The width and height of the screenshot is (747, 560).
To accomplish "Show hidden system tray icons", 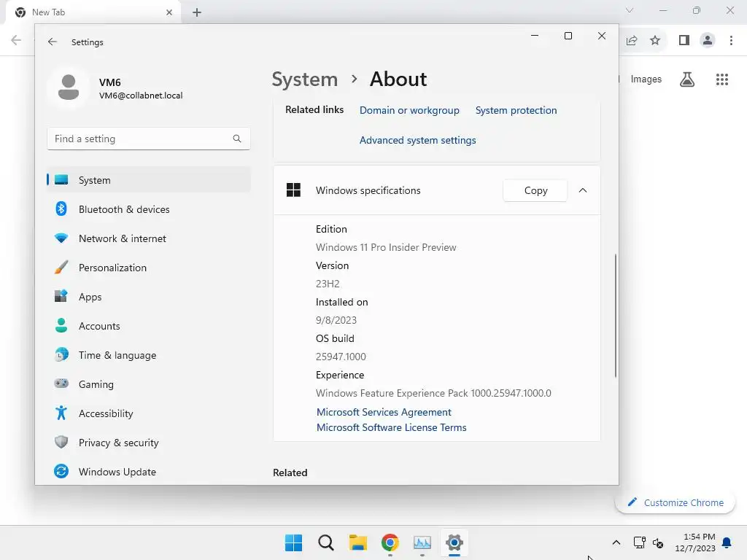I will pyautogui.click(x=616, y=542).
